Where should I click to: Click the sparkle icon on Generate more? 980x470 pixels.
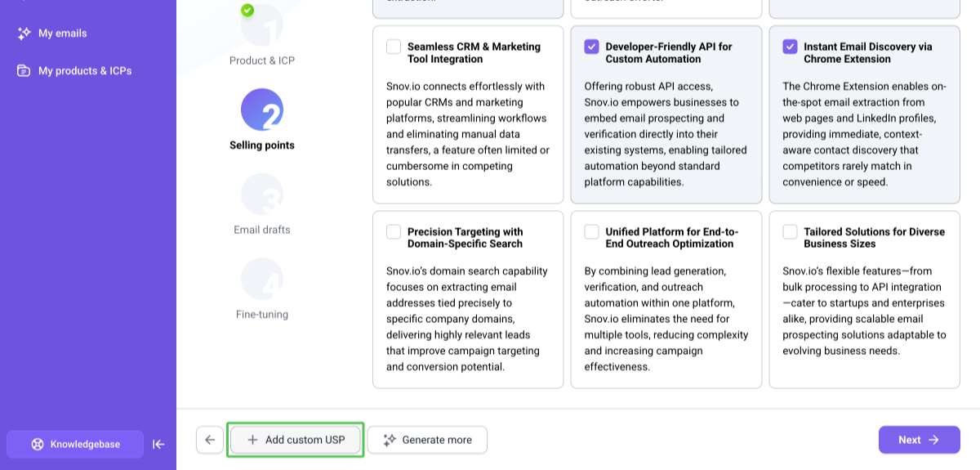(x=390, y=440)
